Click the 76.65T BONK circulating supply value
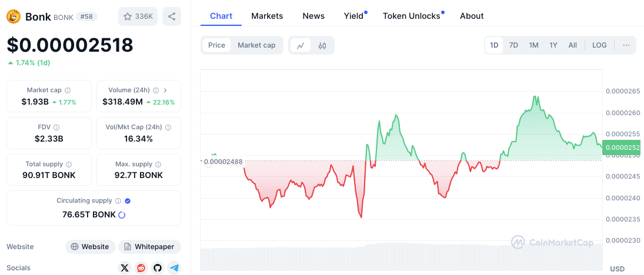 tap(89, 214)
